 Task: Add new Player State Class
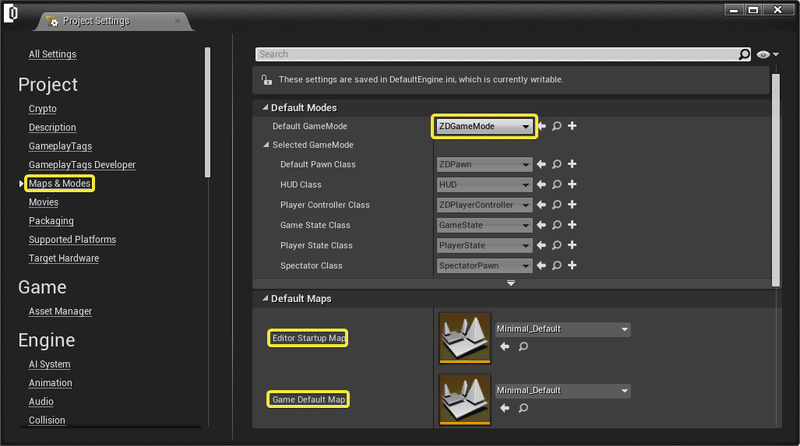point(572,245)
